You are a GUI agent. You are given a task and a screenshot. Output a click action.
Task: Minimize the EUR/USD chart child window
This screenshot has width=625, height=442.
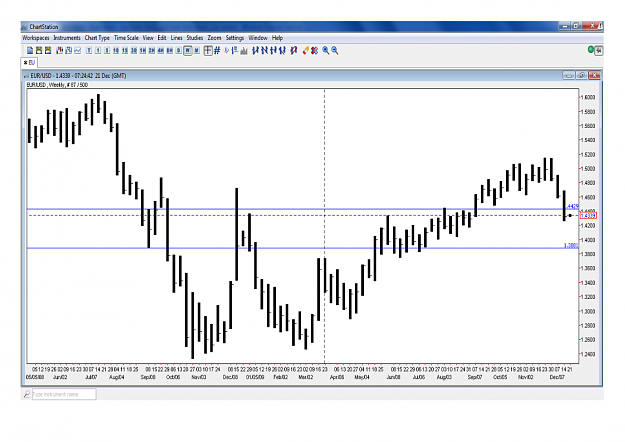coord(569,75)
